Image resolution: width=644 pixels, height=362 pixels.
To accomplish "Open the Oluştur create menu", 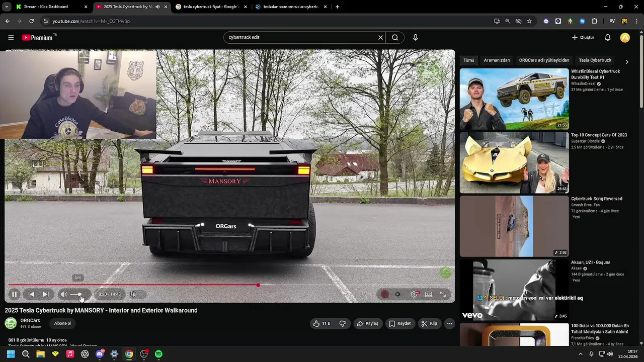I will point(583,37).
